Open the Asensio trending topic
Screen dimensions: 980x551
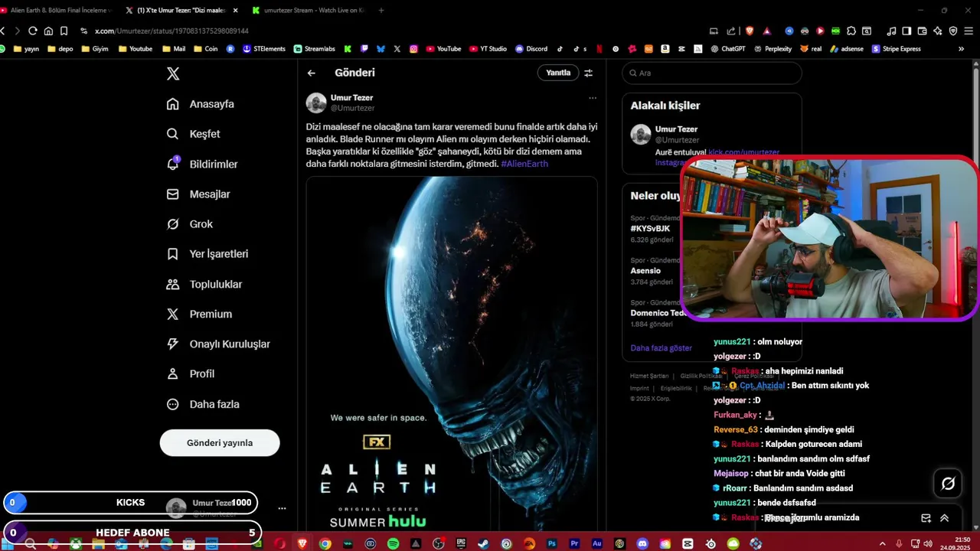click(x=645, y=271)
